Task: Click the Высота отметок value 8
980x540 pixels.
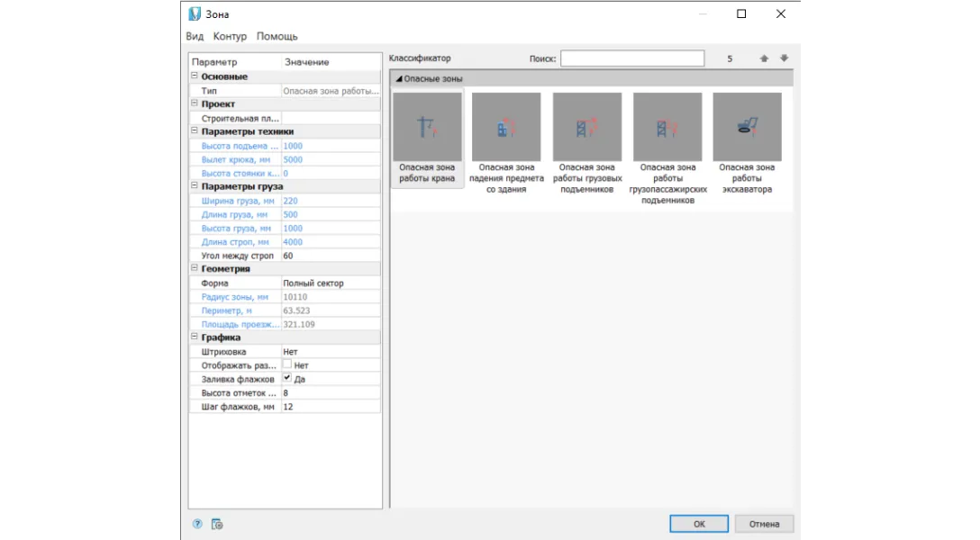Action: 331,392
